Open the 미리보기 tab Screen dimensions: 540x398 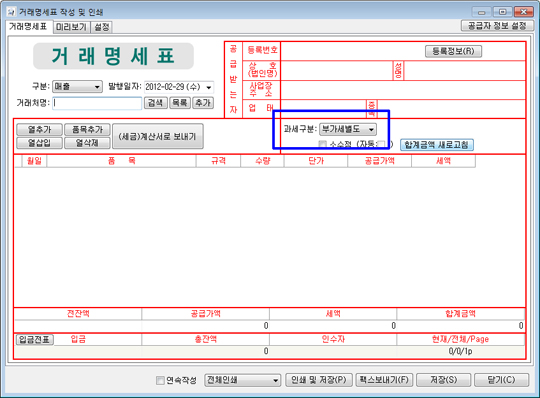pos(72,27)
